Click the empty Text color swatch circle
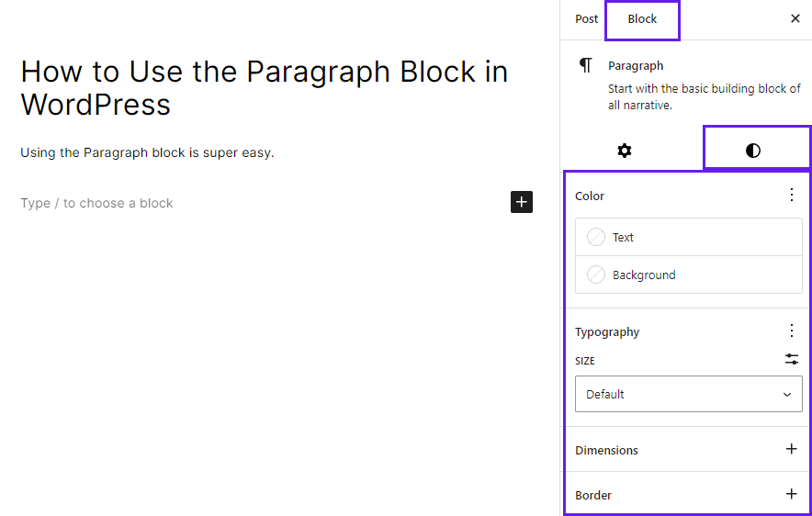Image resolution: width=812 pixels, height=516 pixels. [595, 237]
